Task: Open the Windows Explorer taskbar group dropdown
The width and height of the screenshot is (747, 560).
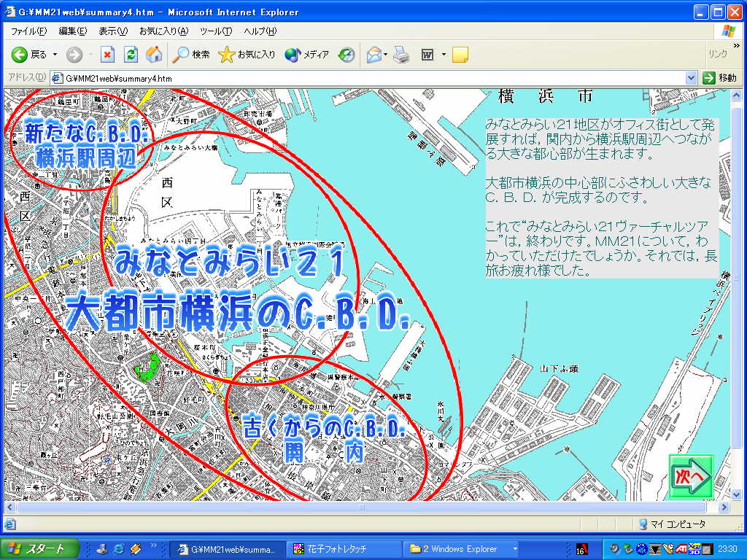Action: coord(515,549)
